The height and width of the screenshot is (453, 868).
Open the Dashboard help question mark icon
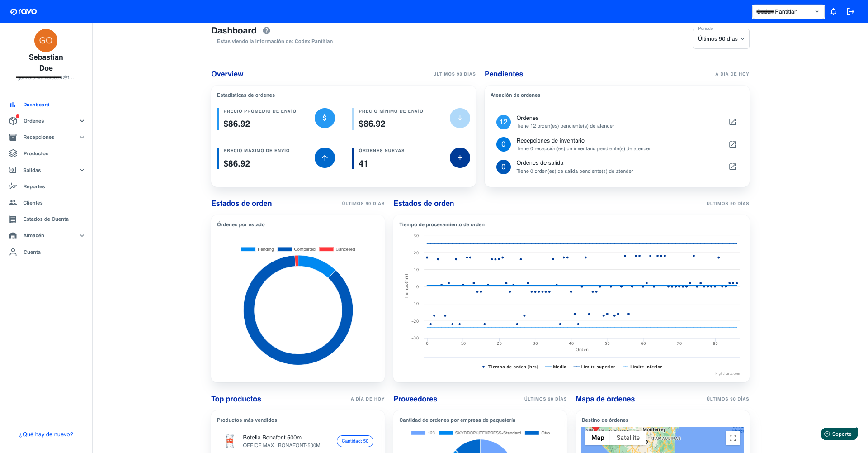click(x=266, y=30)
